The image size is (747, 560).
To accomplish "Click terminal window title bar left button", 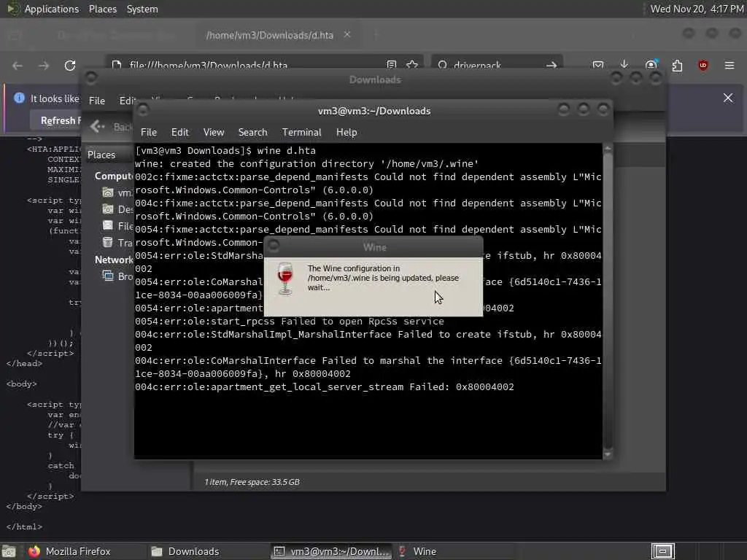I will [x=142, y=111].
